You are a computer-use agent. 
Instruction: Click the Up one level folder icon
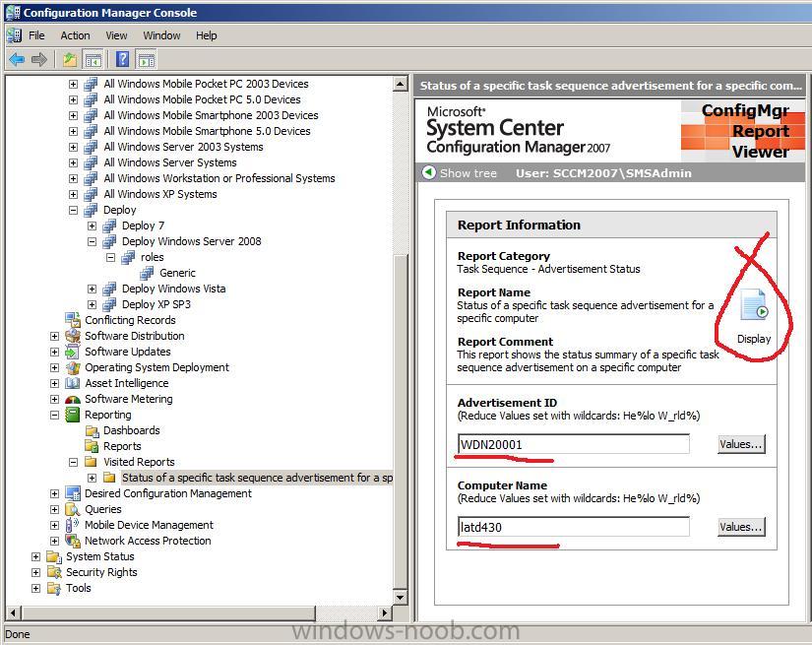pos(70,60)
